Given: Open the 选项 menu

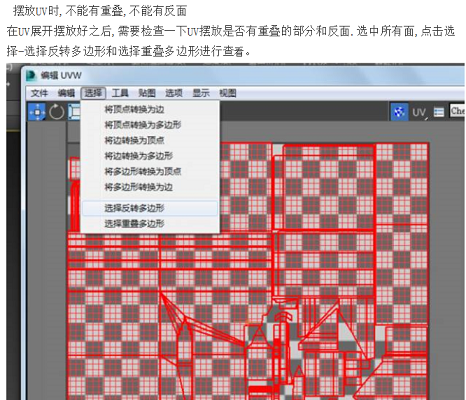Looking at the screenshot, I should [x=174, y=93].
